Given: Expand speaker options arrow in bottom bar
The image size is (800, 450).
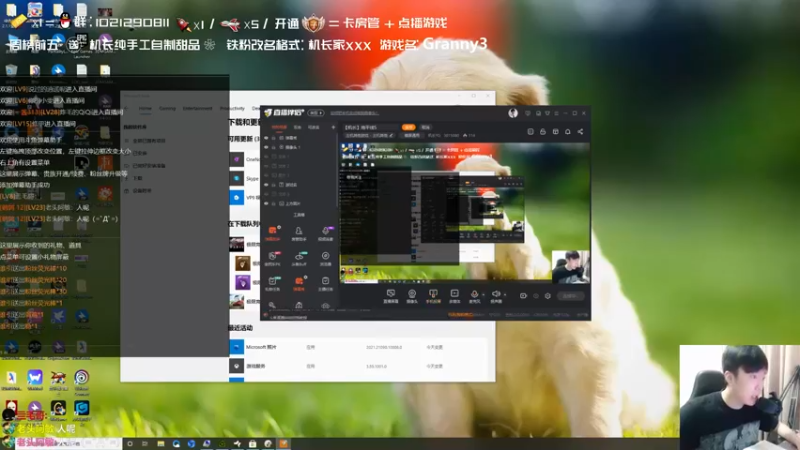Looking at the screenshot, I should [505, 294].
